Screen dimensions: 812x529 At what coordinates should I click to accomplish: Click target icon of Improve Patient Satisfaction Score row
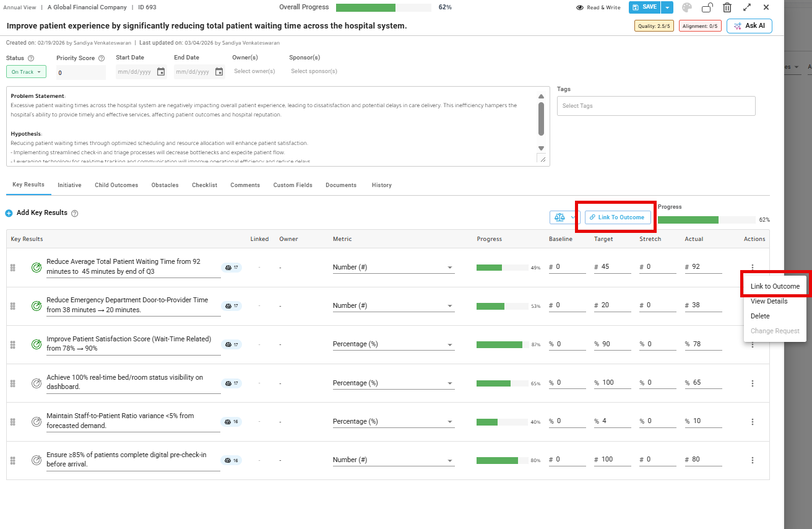pos(37,344)
